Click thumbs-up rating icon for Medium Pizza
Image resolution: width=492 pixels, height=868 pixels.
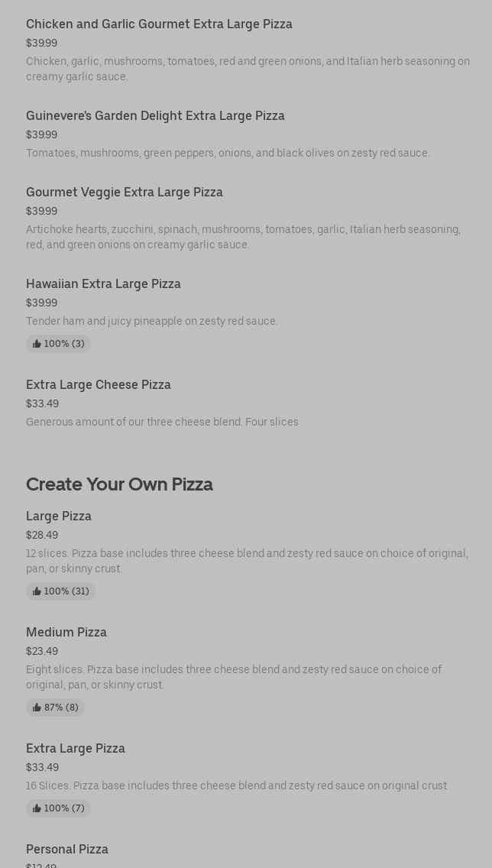click(37, 708)
